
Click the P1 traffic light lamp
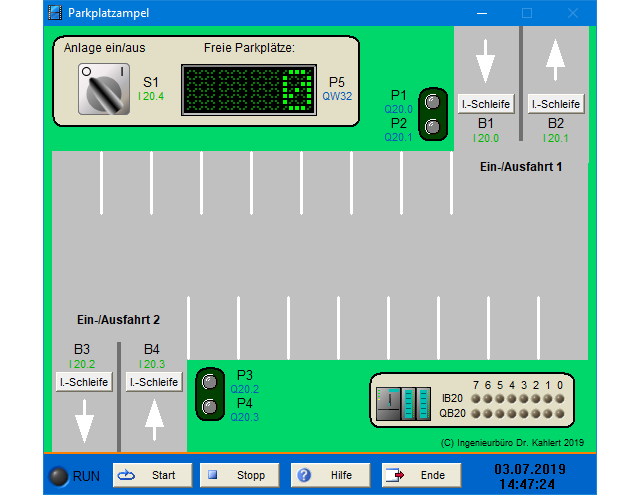432,101
